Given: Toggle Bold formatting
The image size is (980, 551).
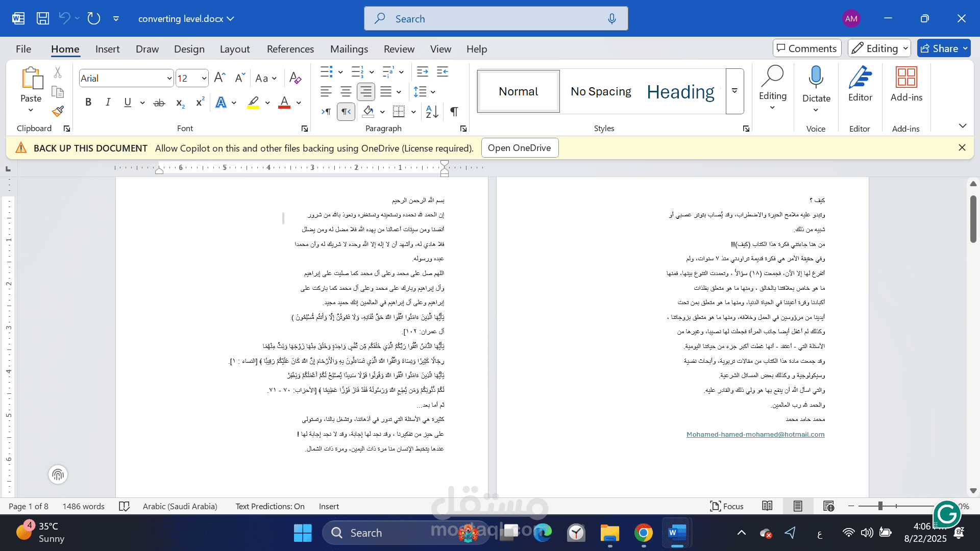Looking at the screenshot, I should [x=88, y=103].
